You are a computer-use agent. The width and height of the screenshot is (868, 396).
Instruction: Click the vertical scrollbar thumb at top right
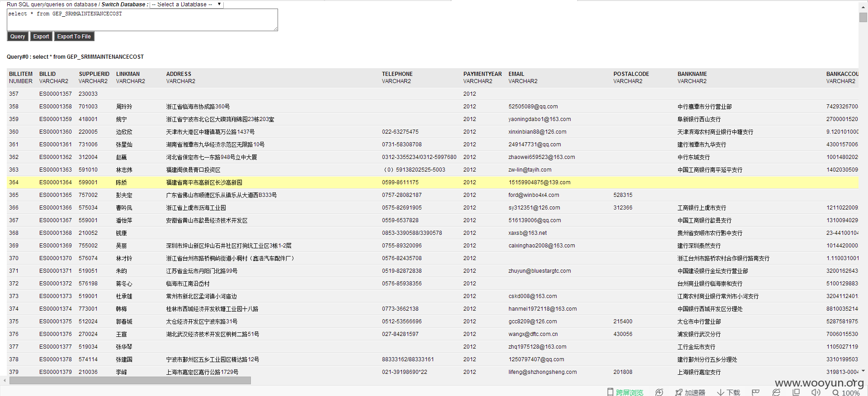pyautogui.click(x=863, y=17)
